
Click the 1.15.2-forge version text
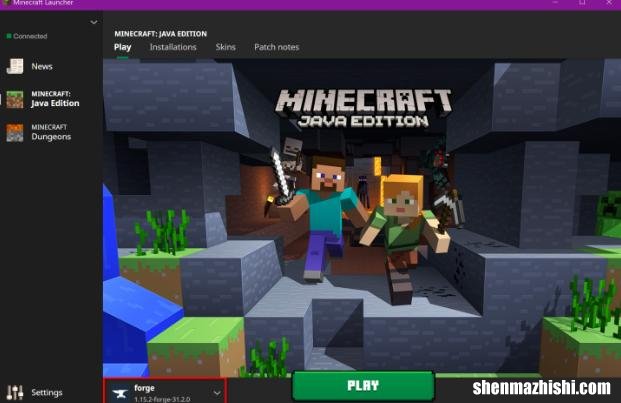(162, 399)
